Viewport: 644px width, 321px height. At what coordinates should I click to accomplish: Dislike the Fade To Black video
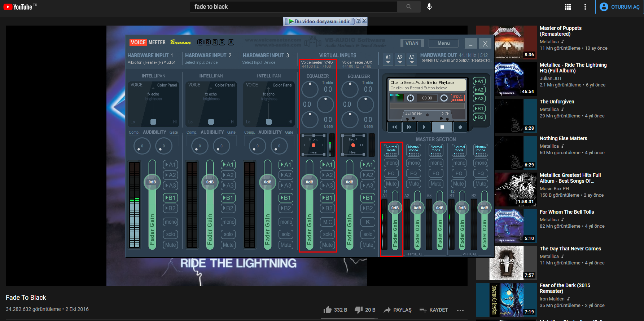[365, 310]
